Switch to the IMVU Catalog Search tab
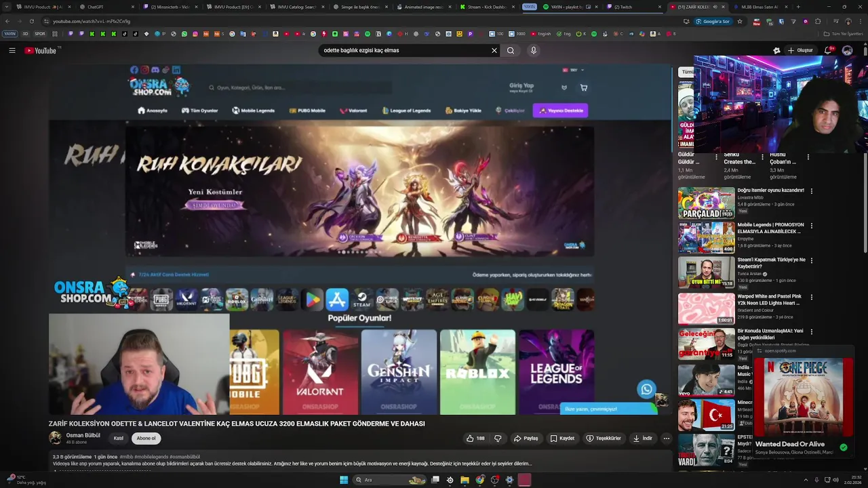Screen dimensions: 868x488 [x=296, y=7]
